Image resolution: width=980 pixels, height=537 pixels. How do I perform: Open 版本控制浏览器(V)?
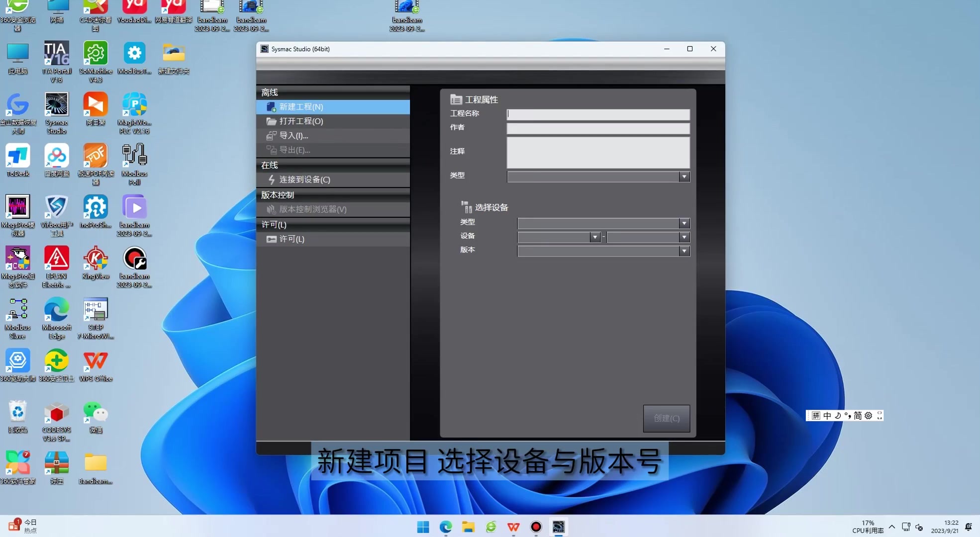(x=333, y=209)
